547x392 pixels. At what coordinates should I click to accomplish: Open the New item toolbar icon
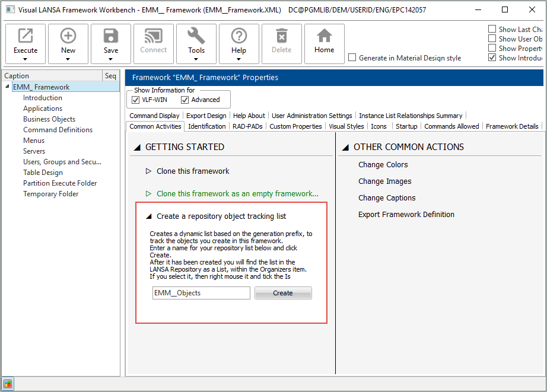click(68, 37)
